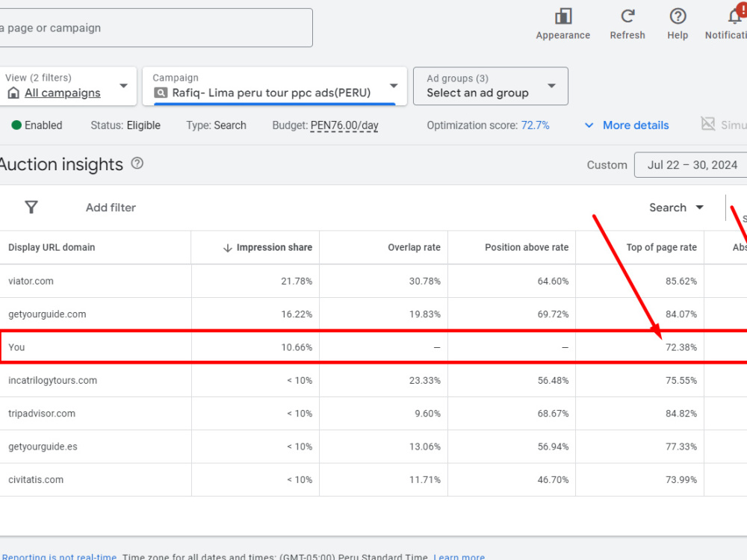Click the PEN76.00/day budget
This screenshot has width=747, height=560.
344,125
